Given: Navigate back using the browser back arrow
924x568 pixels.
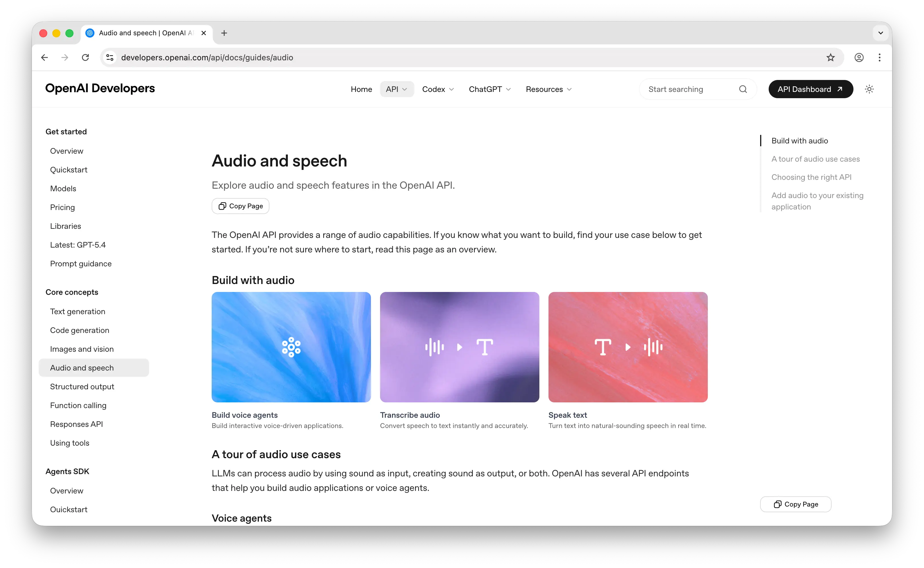Looking at the screenshot, I should pyautogui.click(x=44, y=57).
